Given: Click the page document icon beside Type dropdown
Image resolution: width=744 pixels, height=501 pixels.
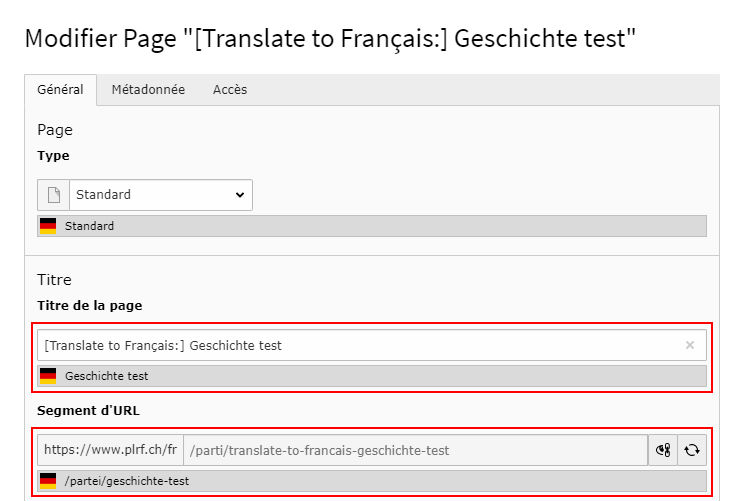Looking at the screenshot, I should pyautogui.click(x=54, y=195).
